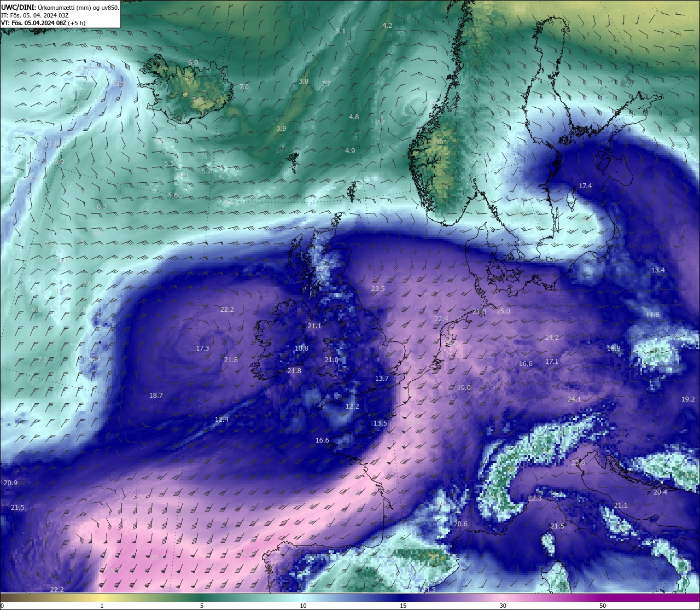Image resolution: width=700 pixels, height=610 pixels.
Task: Click the 'VT: Fös. 05.04.2024 08Z (+5 h)' valid time
Action: tap(43, 23)
